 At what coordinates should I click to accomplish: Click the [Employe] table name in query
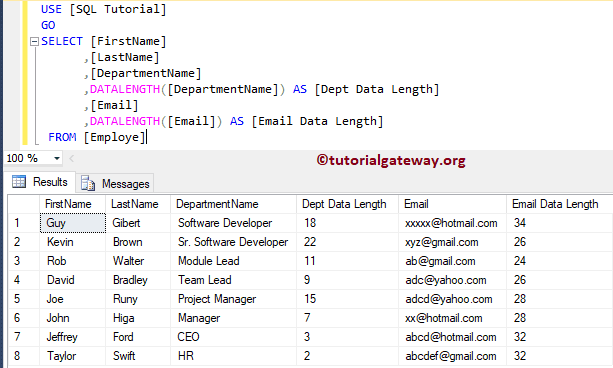[x=115, y=137]
